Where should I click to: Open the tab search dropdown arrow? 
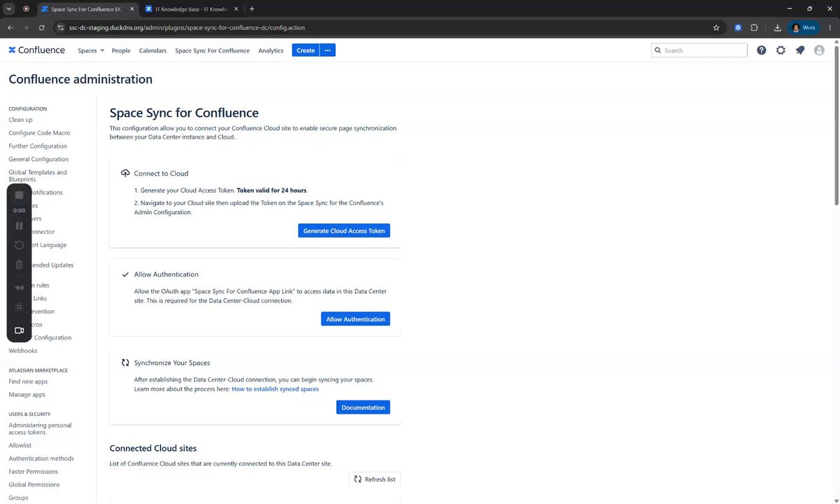pos(9,8)
